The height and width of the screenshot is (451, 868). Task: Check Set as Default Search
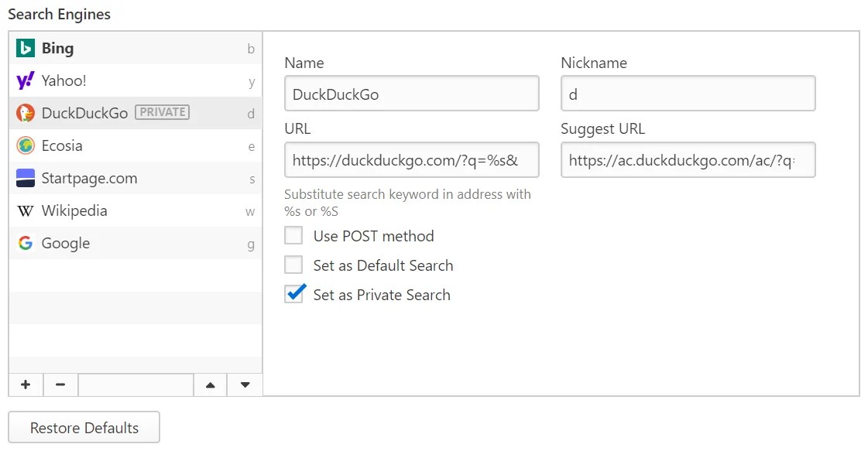click(293, 265)
